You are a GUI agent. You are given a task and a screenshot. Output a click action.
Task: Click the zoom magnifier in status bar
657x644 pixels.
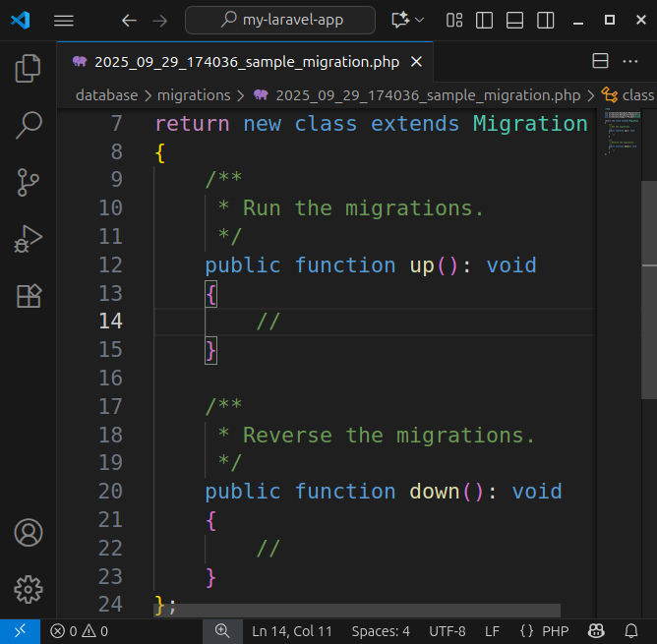click(x=222, y=631)
